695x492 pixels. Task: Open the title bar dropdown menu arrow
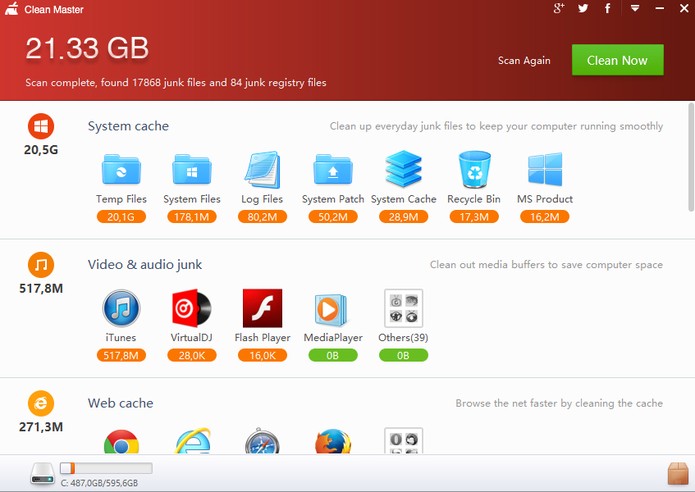coord(635,8)
